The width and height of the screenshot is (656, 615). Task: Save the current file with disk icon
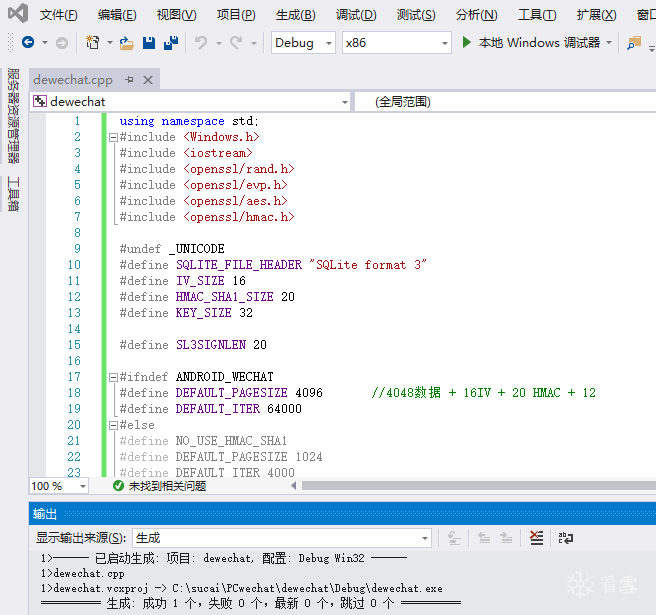(149, 43)
